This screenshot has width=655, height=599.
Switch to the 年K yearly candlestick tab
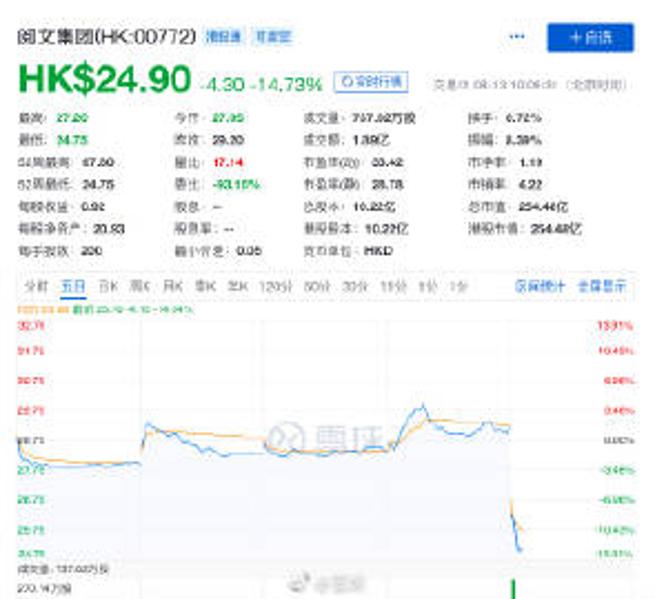click(238, 286)
